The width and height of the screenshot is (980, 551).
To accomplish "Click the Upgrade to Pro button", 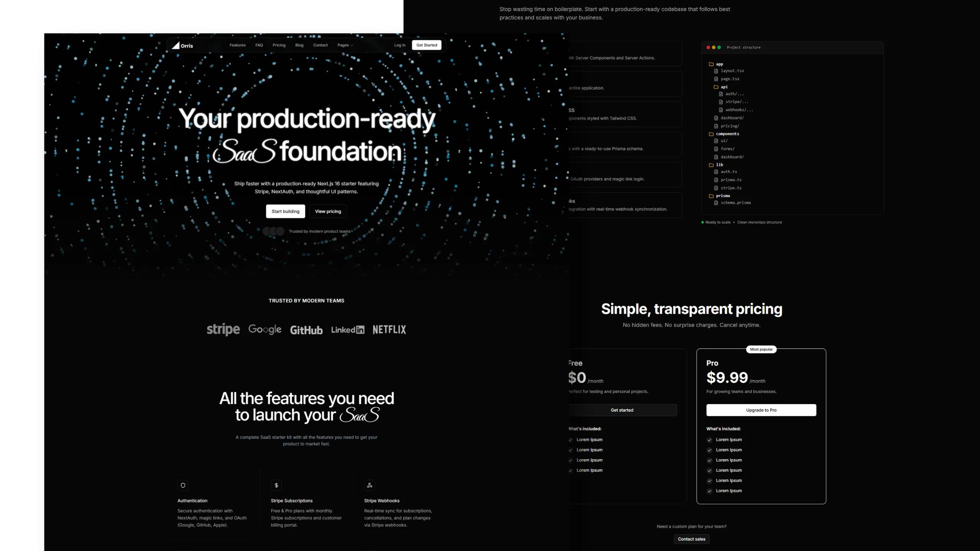I will tap(761, 410).
